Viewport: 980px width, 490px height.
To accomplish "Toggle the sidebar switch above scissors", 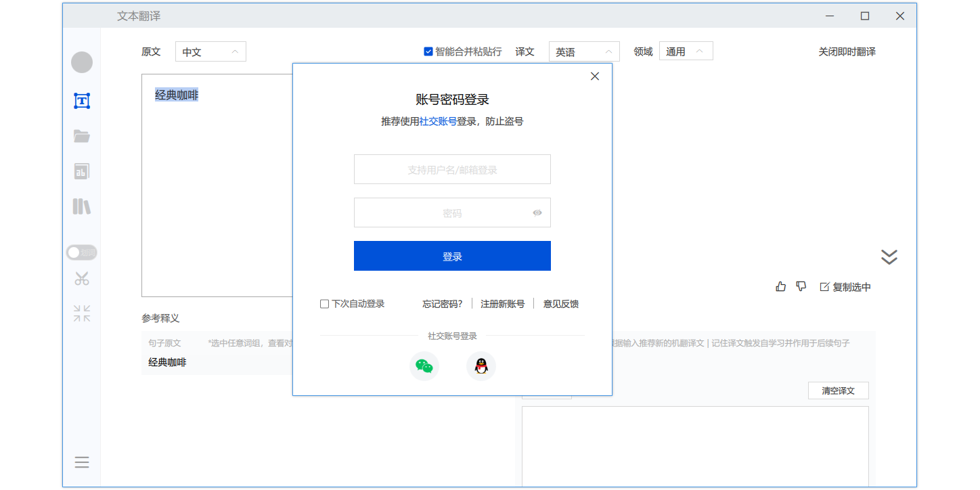I will [82, 252].
